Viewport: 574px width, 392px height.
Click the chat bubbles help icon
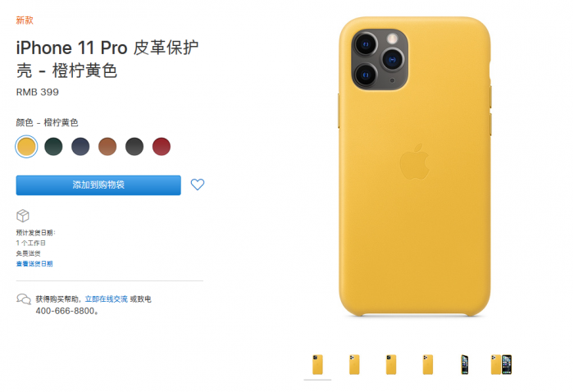[x=24, y=299]
